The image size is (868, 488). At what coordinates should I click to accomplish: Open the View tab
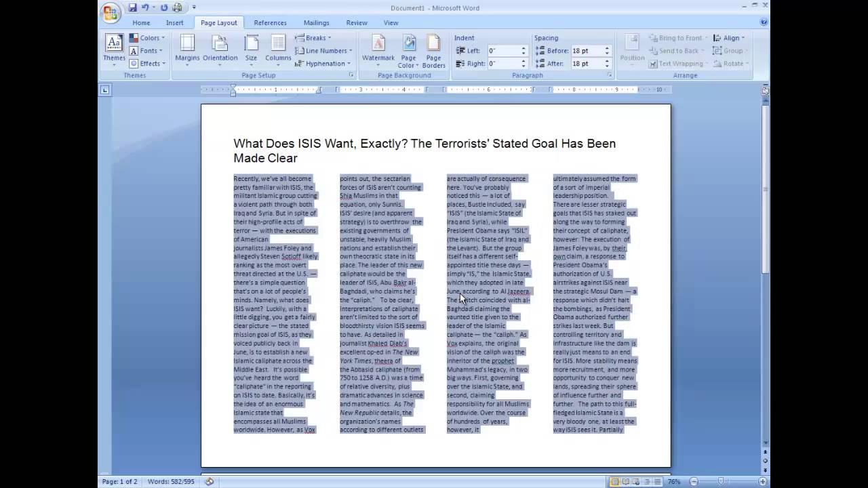(391, 22)
